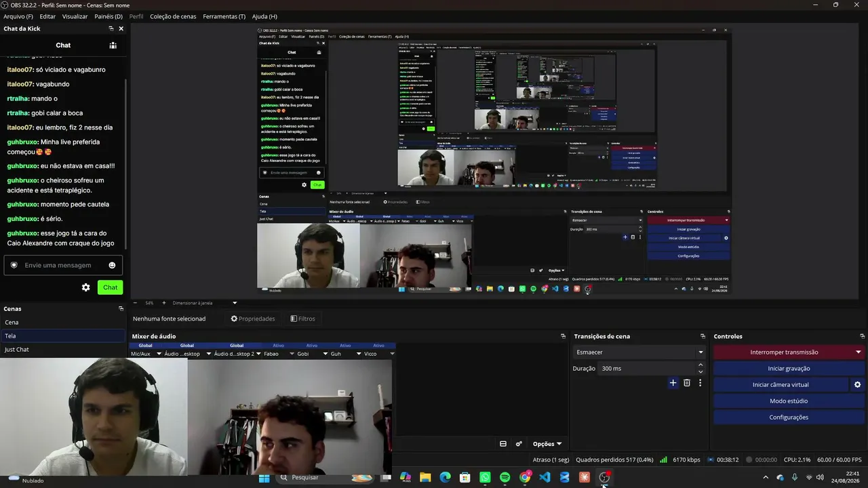
Task: Close the Chat da Kick dock
Action: (121, 28)
